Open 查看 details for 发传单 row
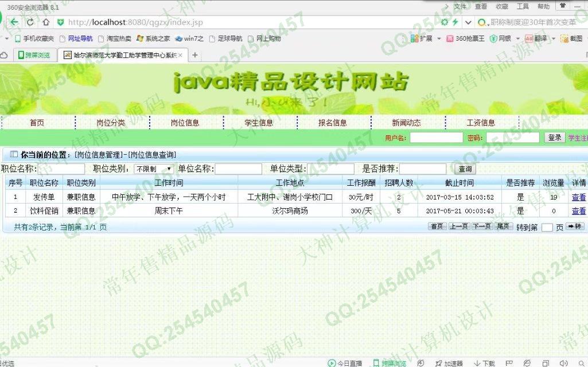The image size is (588, 367). pos(579,197)
